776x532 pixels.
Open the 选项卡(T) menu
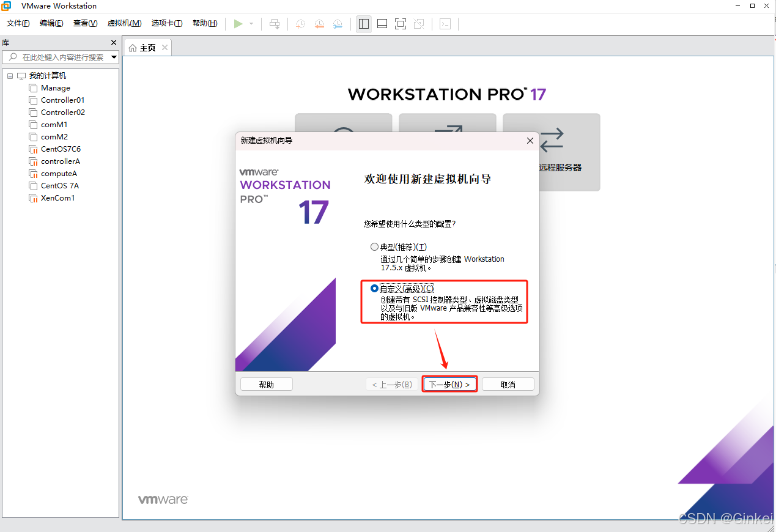point(167,23)
